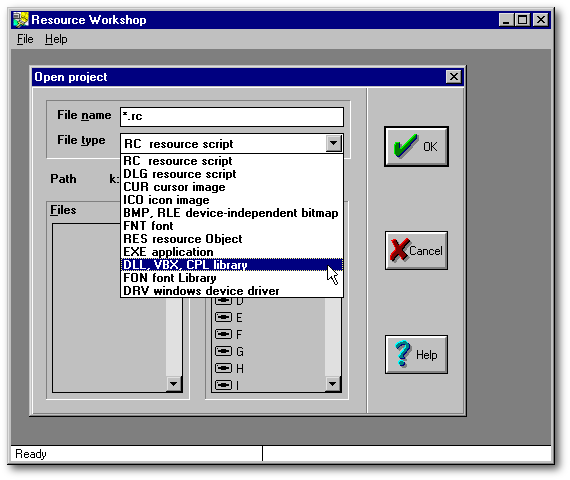Select drive E icon in list

223,317
